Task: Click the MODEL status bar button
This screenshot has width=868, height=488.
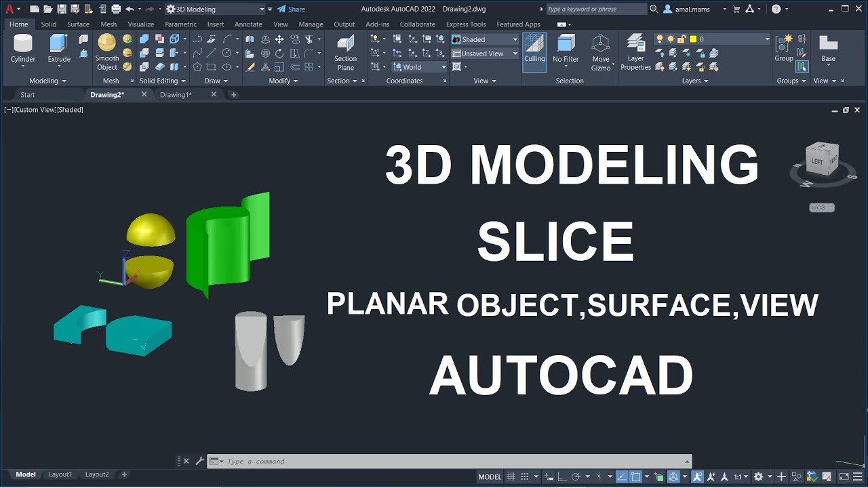Action: 490,476
